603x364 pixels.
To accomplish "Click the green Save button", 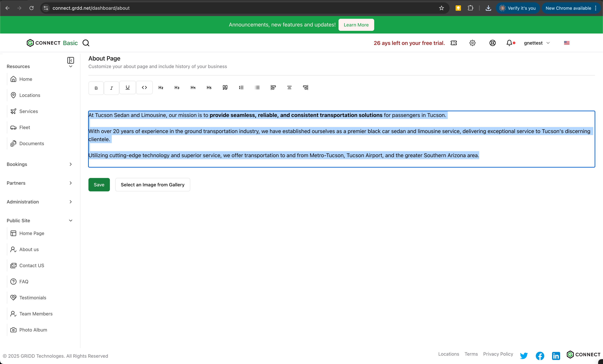I will (99, 185).
